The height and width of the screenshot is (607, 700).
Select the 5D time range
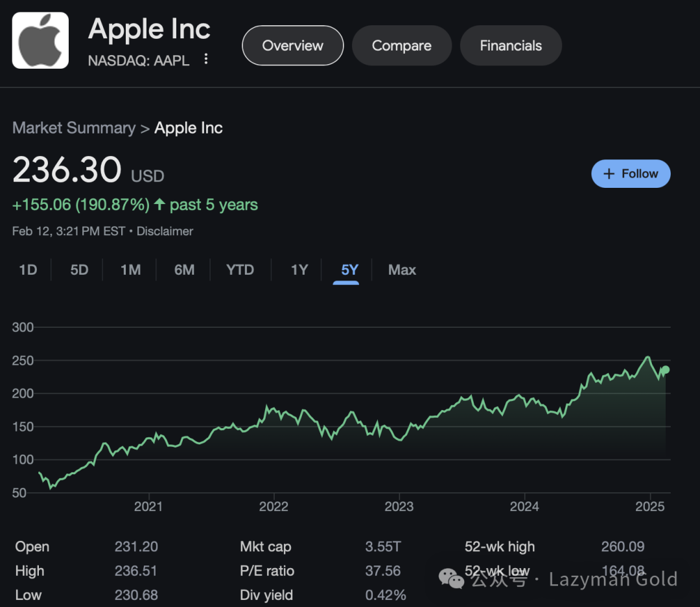point(80,270)
